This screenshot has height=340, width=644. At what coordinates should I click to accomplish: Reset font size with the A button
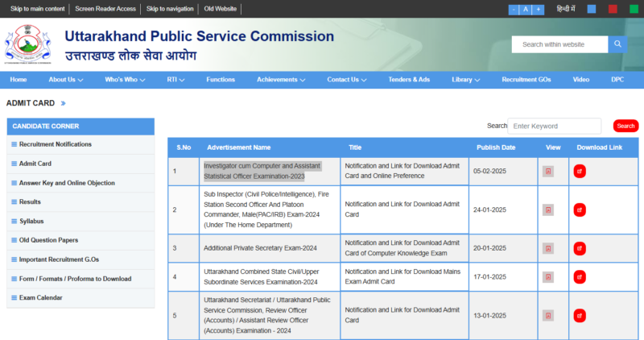(x=526, y=10)
